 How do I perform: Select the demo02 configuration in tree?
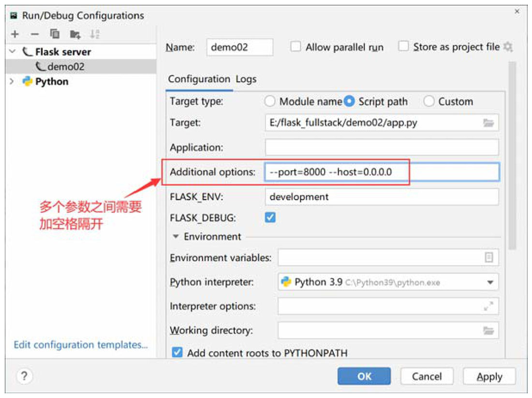tap(65, 67)
